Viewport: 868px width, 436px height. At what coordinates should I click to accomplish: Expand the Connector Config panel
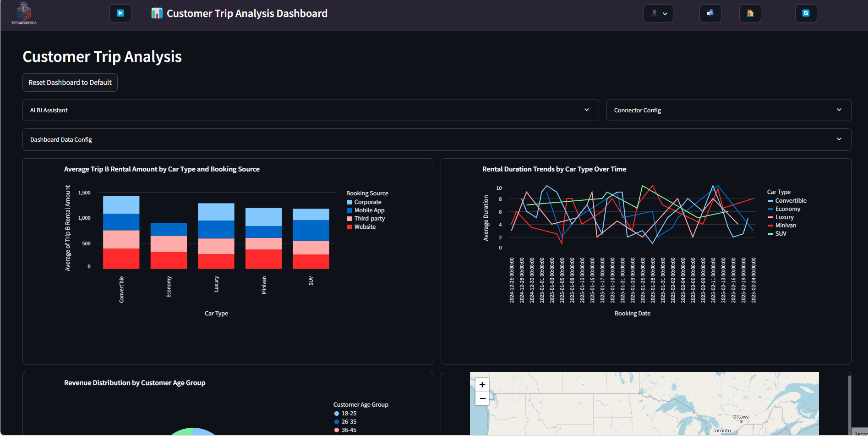729,110
